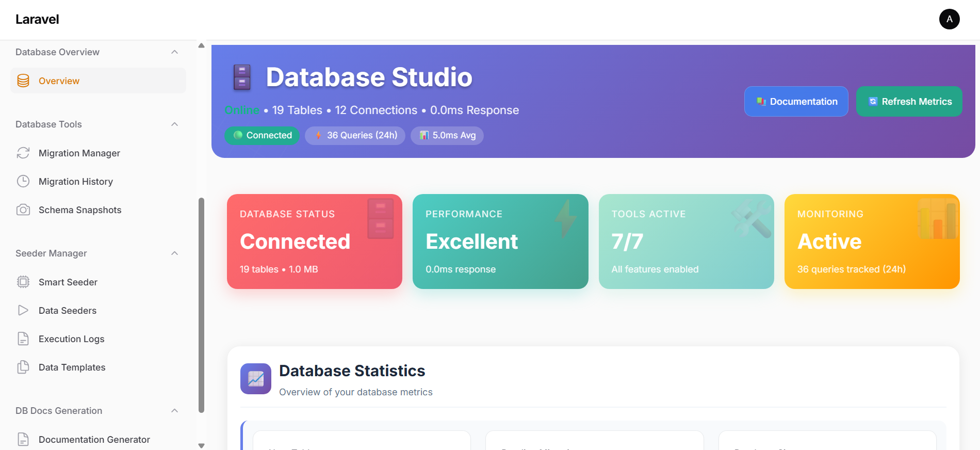Open Migration History
This screenshot has width=980, height=450.
click(98, 181)
